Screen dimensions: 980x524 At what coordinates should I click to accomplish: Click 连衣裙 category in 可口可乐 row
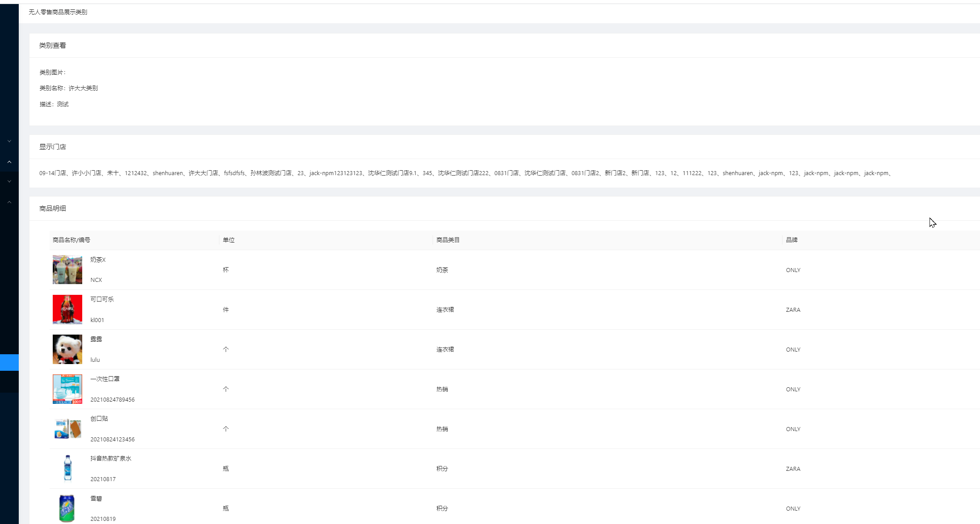point(445,310)
